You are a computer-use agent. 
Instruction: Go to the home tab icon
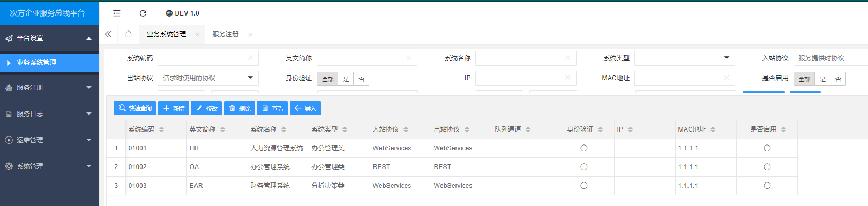coord(129,34)
